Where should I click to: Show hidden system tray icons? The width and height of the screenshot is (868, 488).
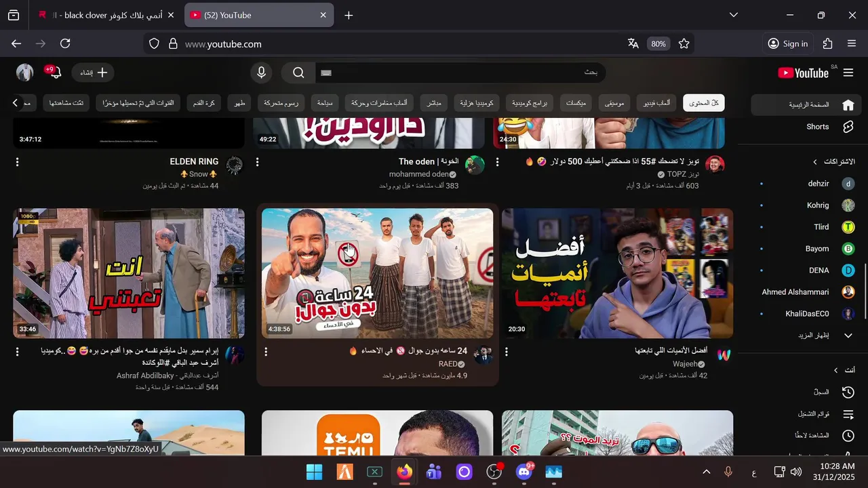(706, 472)
